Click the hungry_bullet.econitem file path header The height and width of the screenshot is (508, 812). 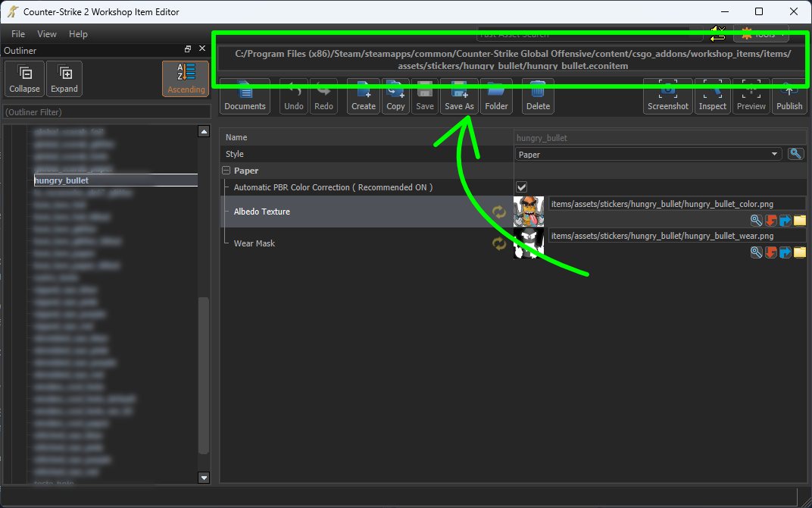(513, 60)
